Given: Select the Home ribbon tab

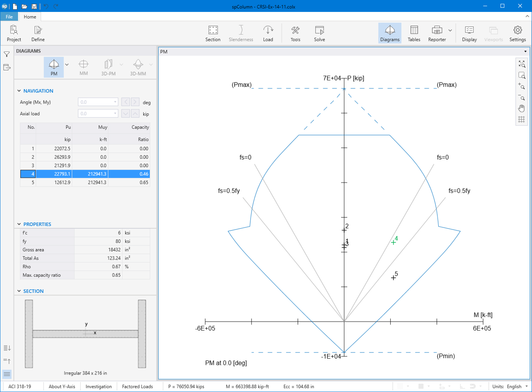Looking at the screenshot, I should coord(30,17).
